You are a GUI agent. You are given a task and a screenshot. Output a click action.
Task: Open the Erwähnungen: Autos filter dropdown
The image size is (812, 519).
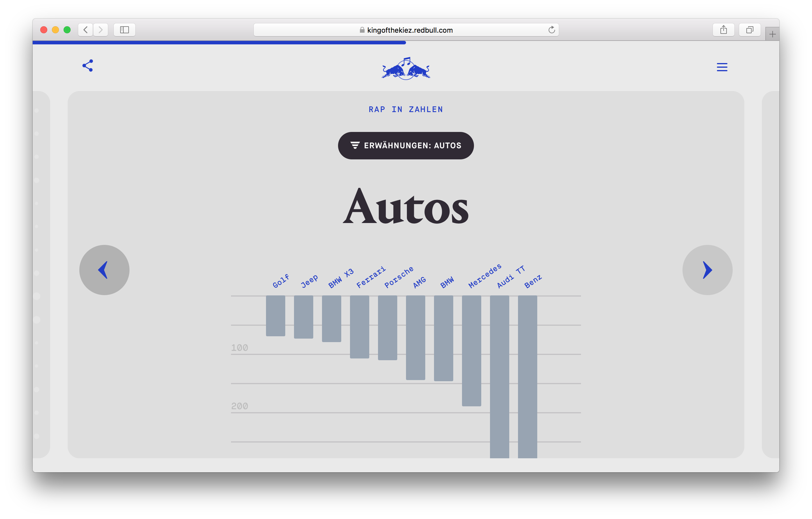[406, 145]
